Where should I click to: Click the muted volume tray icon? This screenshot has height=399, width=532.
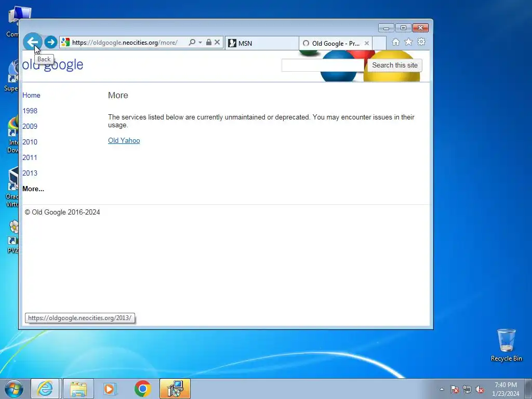480,389
